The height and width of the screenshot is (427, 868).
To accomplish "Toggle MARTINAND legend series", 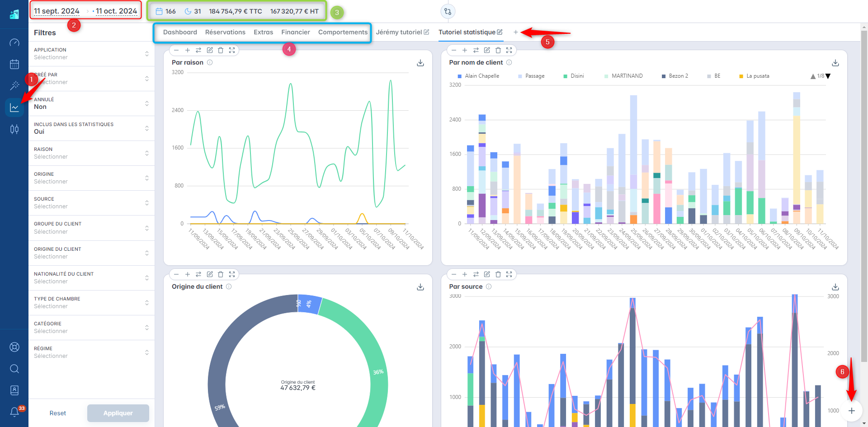I will click(623, 76).
